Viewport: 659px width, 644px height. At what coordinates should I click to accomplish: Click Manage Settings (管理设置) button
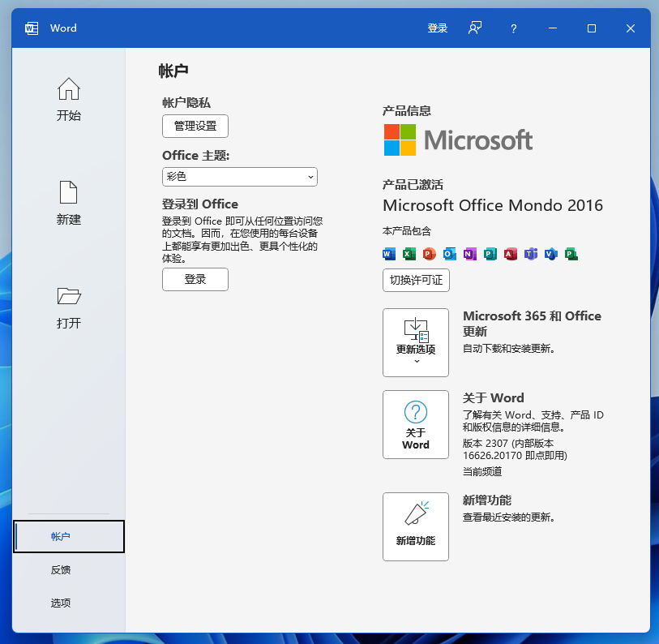[x=195, y=126]
